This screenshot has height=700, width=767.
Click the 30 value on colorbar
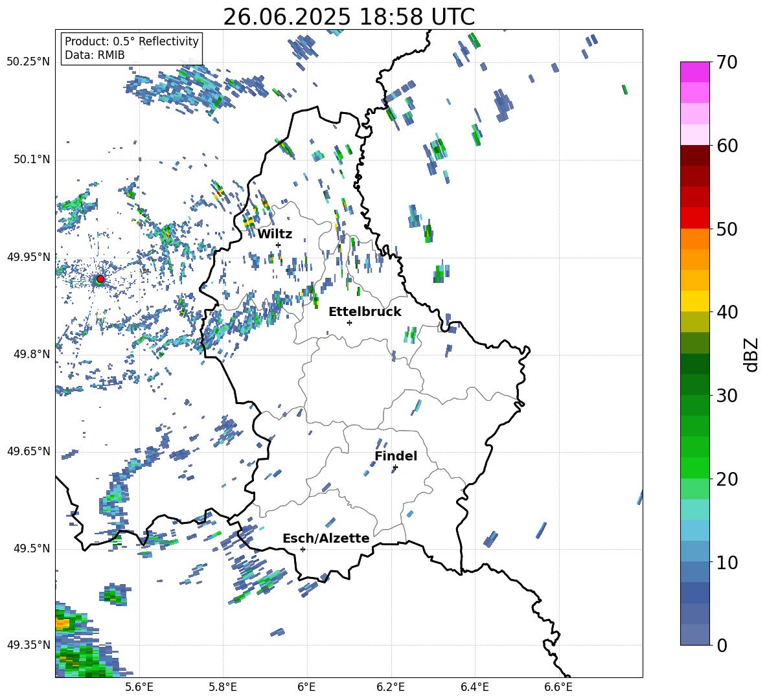[727, 396]
